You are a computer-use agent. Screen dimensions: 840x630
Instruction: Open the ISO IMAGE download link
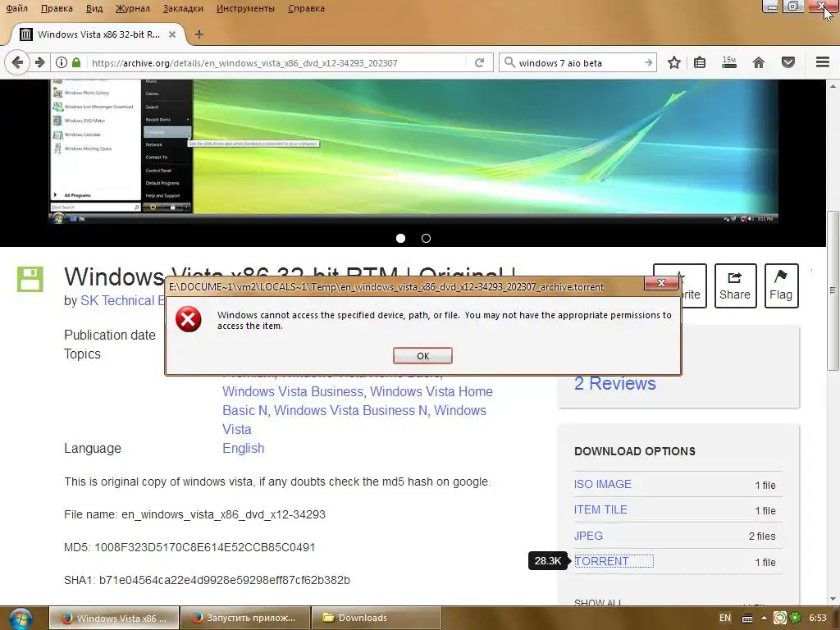click(x=603, y=484)
